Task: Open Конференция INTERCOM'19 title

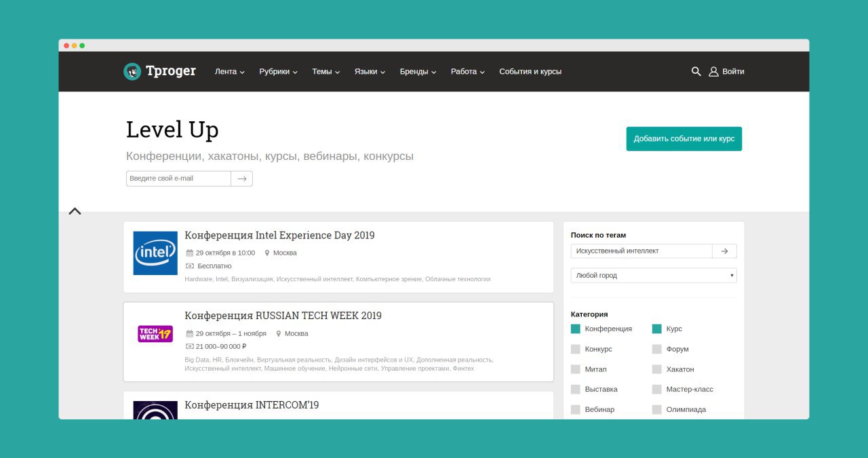Action: coord(252,405)
